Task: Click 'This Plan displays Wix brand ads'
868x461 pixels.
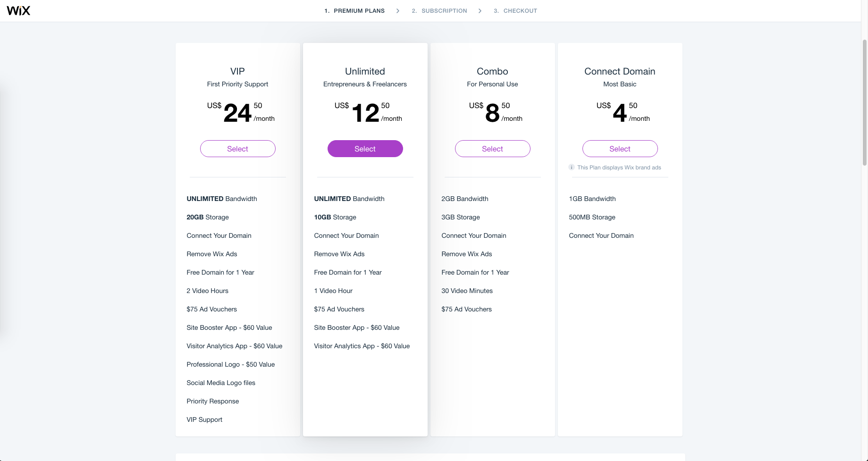Action: (x=619, y=168)
